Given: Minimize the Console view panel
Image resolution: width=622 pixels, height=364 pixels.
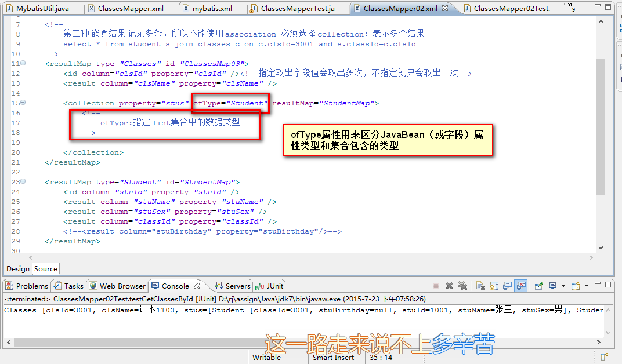Looking at the screenshot, I should click(x=598, y=283).
